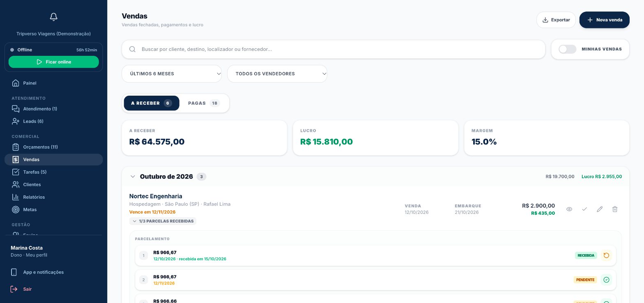Toggle the Minhas Vendas switch
This screenshot has height=303, width=644.
pos(567,49)
